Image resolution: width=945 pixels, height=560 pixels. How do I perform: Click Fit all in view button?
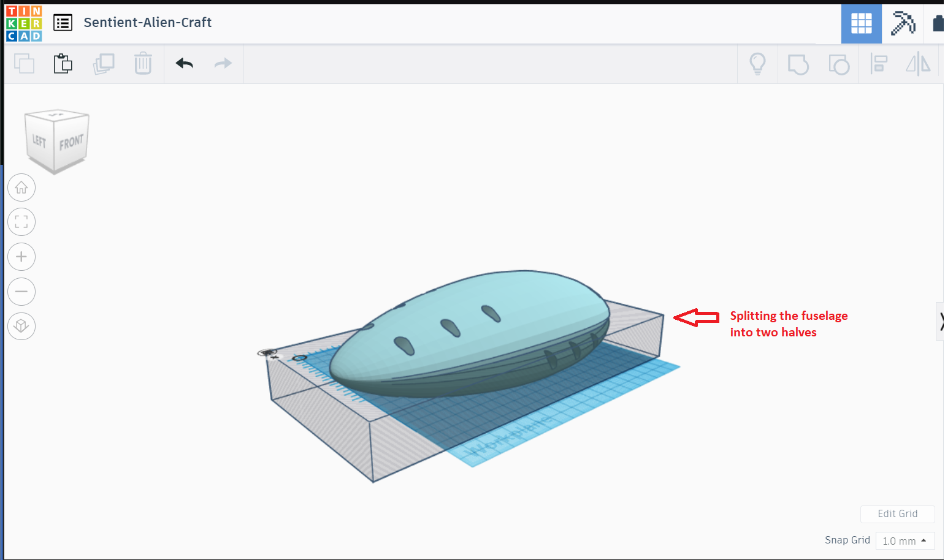pyautogui.click(x=21, y=222)
